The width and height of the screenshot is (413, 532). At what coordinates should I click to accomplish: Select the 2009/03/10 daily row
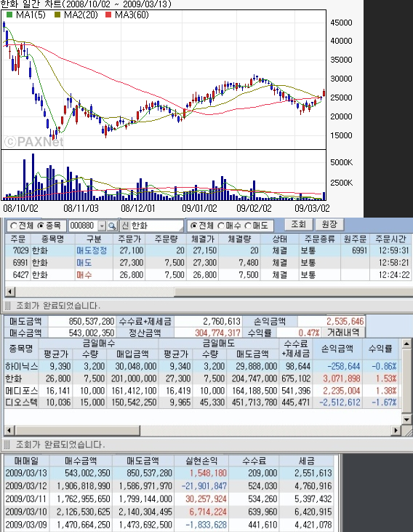tap(169, 512)
